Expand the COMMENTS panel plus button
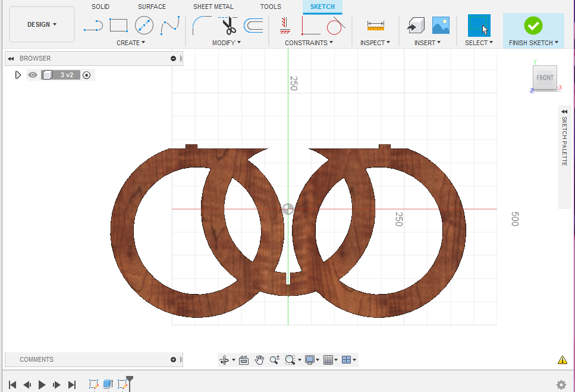Viewport: 575px width, 392px height. (173, 360)
